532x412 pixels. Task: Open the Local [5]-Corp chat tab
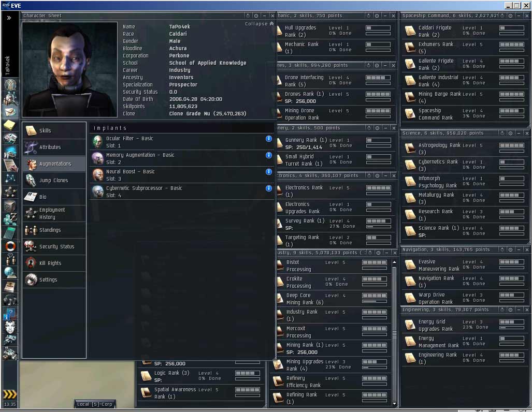(95, 404)
